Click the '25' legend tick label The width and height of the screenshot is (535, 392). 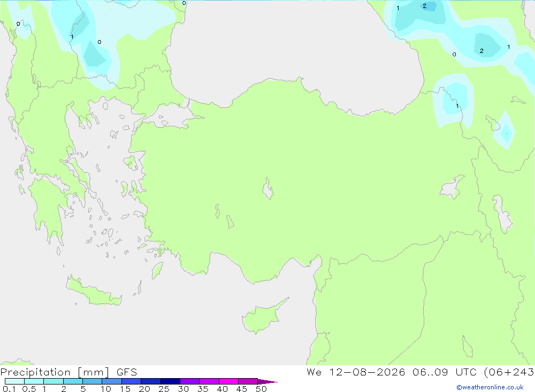point(164,389)
